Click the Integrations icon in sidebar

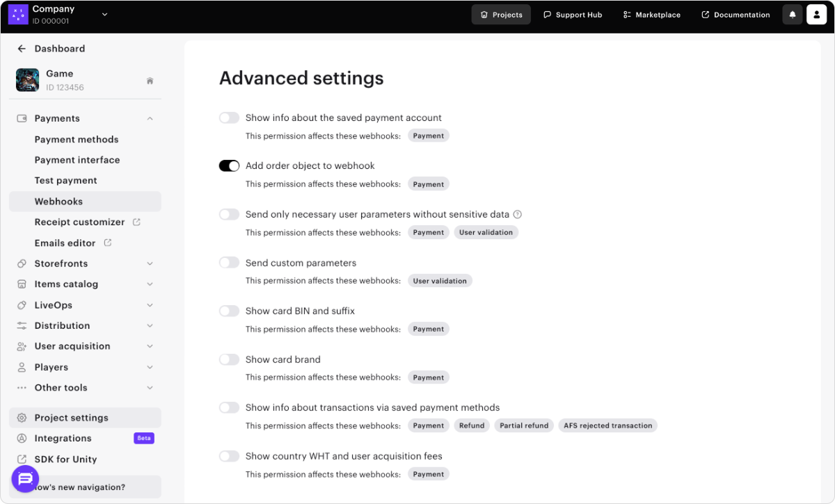tap(22, 439)
